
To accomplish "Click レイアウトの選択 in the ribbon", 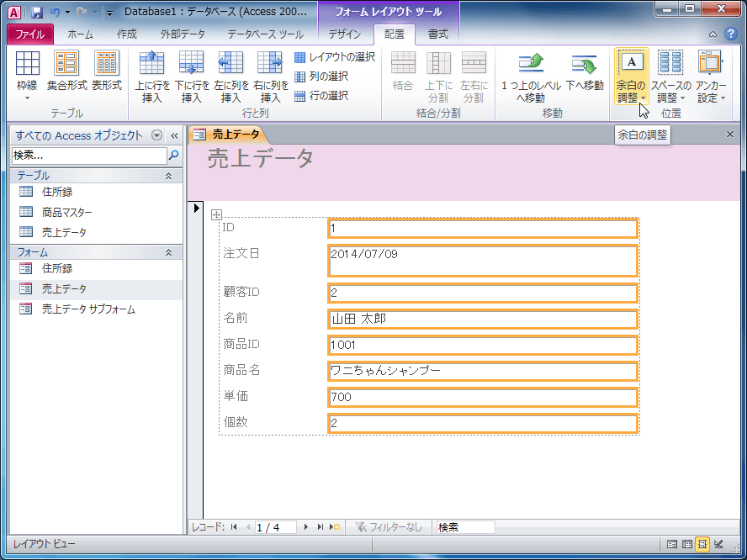I will click(335, 57).
